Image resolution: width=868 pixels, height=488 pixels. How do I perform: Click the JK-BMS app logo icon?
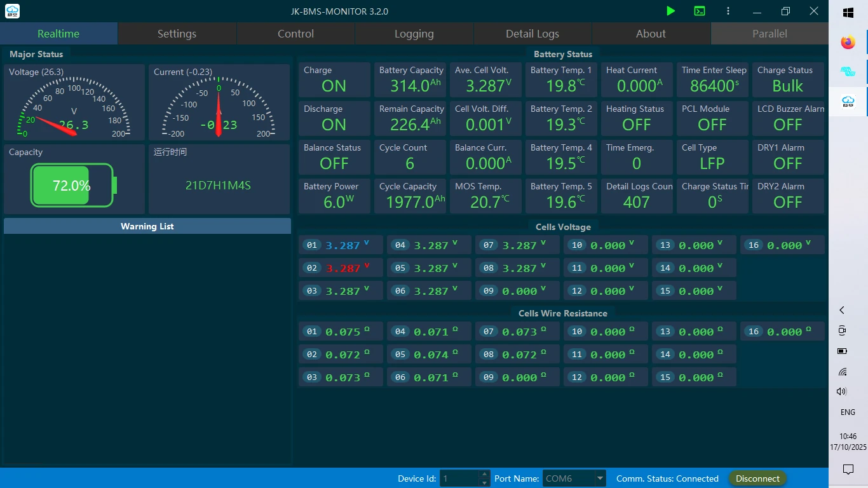click(12, 11)
